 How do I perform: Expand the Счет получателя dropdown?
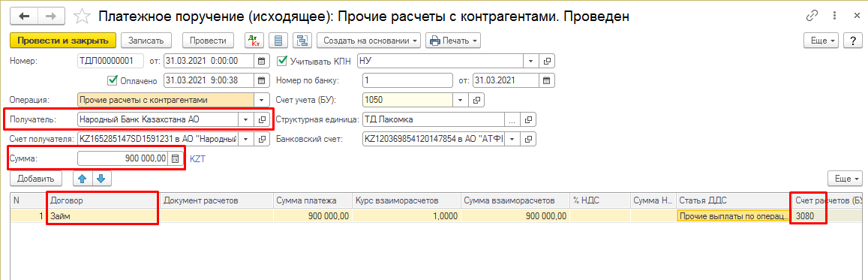click(x=245, y=139)
